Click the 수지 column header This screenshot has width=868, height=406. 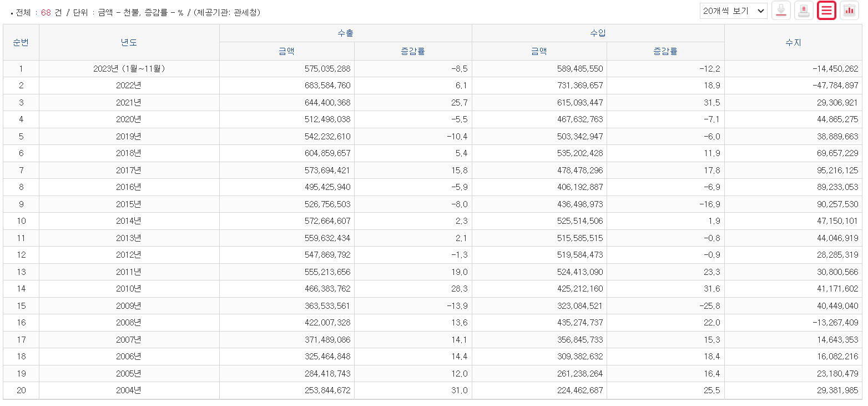[793, 42]
